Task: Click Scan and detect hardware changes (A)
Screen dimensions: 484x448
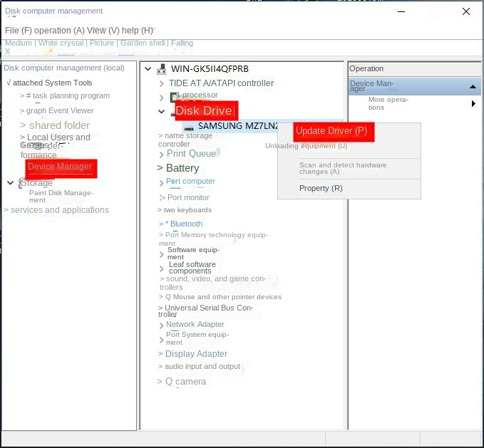Action: (x=343, y=168)
